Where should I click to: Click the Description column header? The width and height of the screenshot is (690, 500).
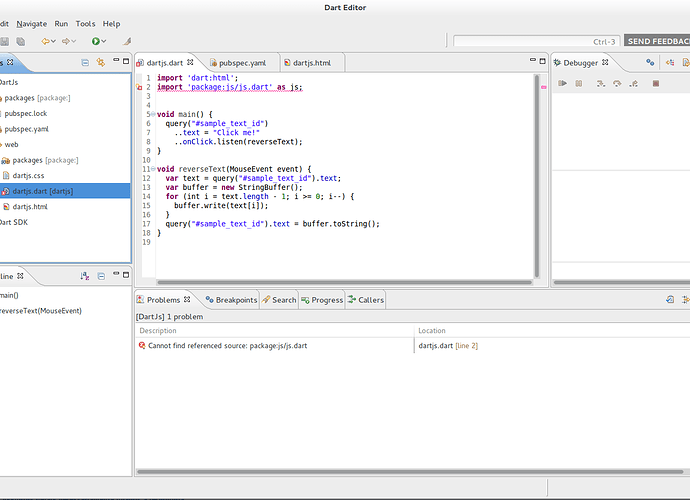[275, 331]
